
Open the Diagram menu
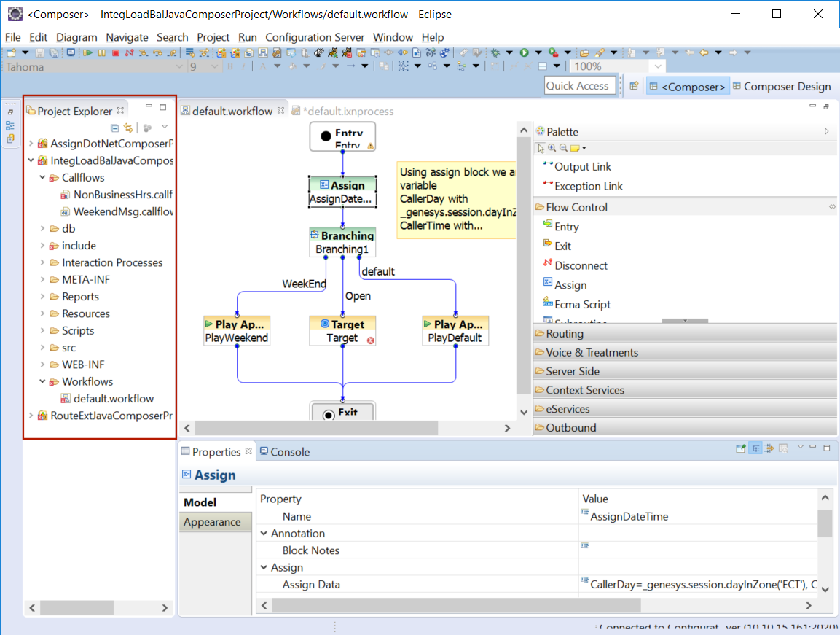76,37
